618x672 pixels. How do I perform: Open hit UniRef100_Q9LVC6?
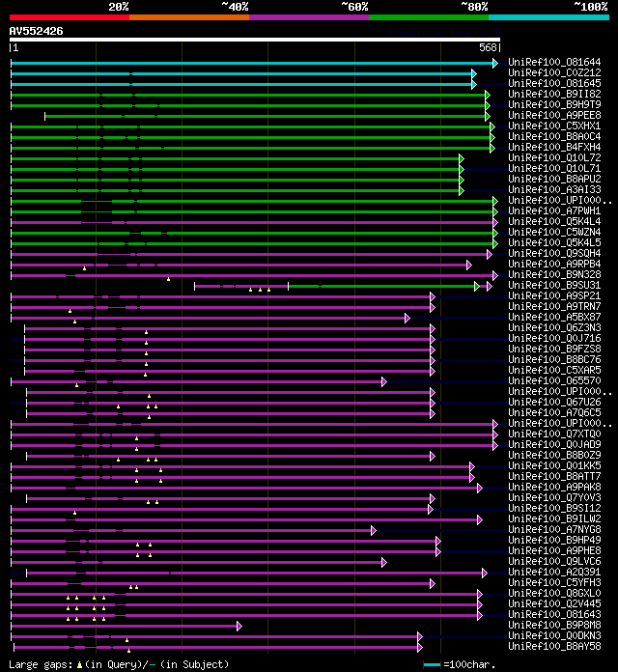[554, 561]
